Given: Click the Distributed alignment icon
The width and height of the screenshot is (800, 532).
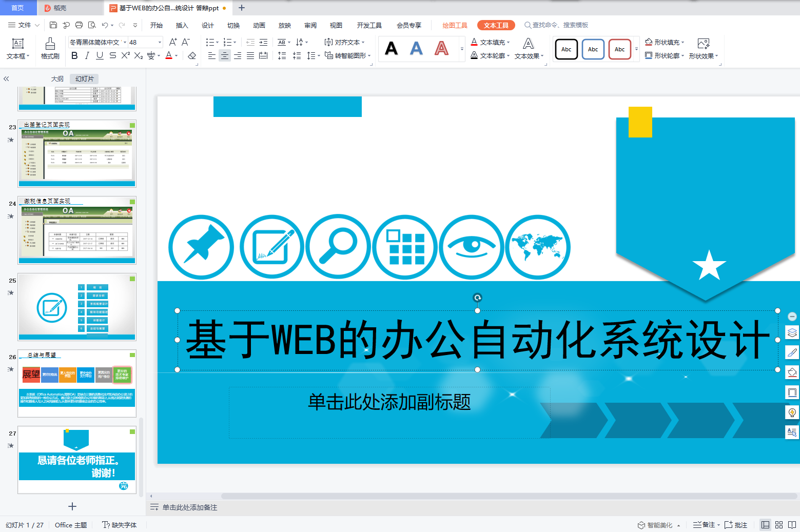Looking at the screenshot, I should pyautogui.click(x=263, y=55).
